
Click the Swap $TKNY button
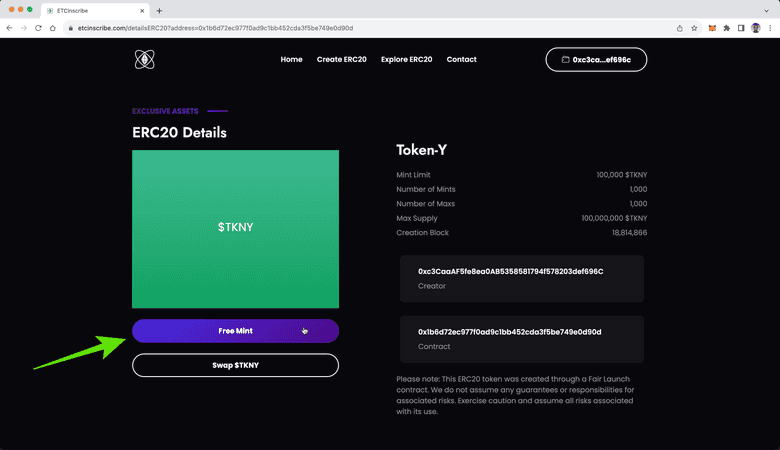point(235,365)
